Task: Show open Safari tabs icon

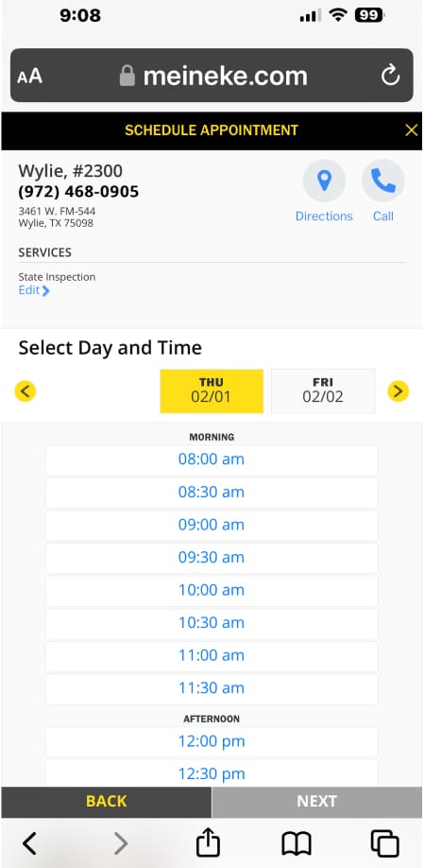Action: [384, 844]
